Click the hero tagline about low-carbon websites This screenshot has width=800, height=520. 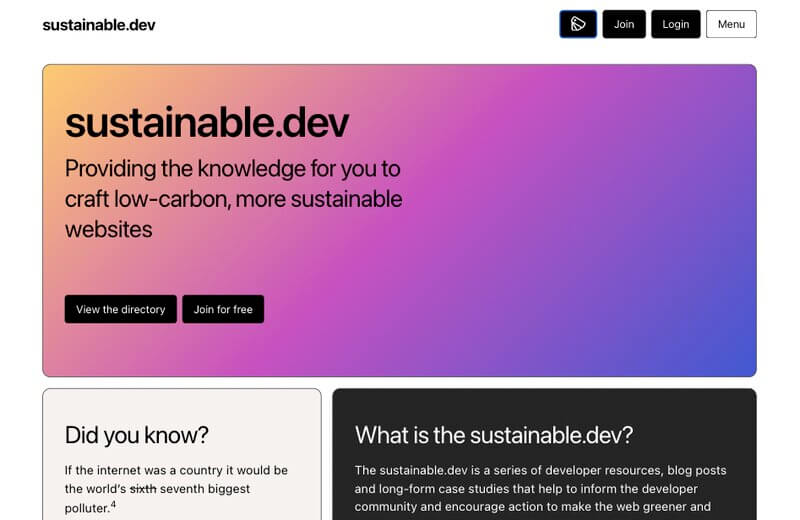pyautogui.click(x=233, y=198)
